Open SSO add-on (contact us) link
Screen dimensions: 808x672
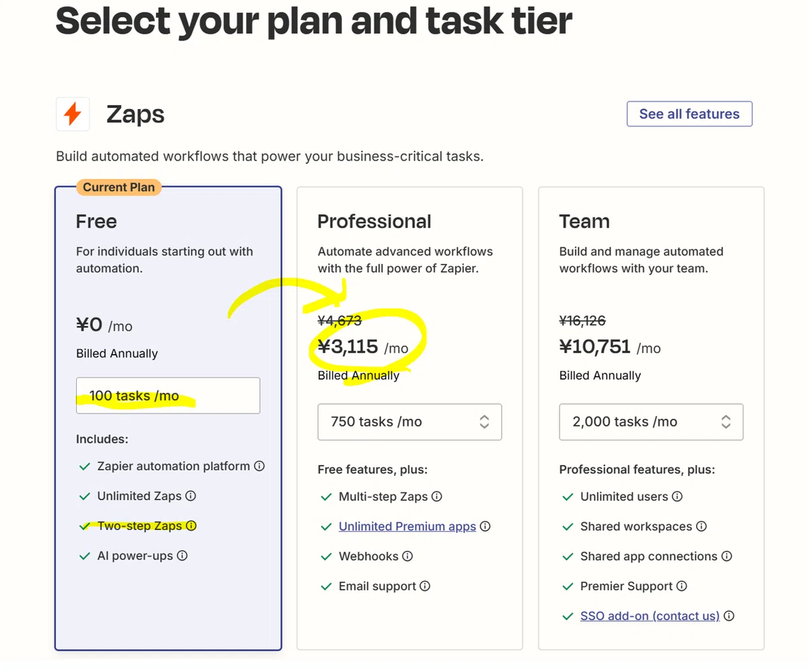(650, 616)
